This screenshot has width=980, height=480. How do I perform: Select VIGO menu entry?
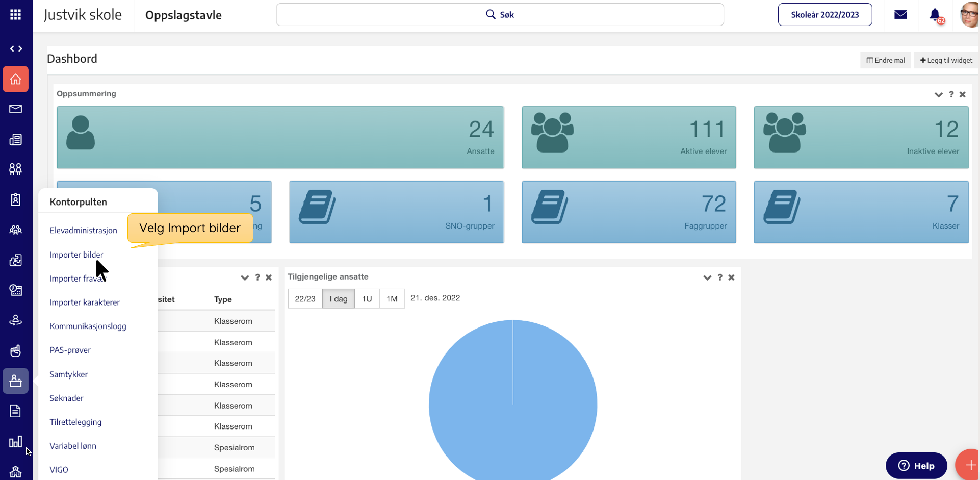[59, 470]
